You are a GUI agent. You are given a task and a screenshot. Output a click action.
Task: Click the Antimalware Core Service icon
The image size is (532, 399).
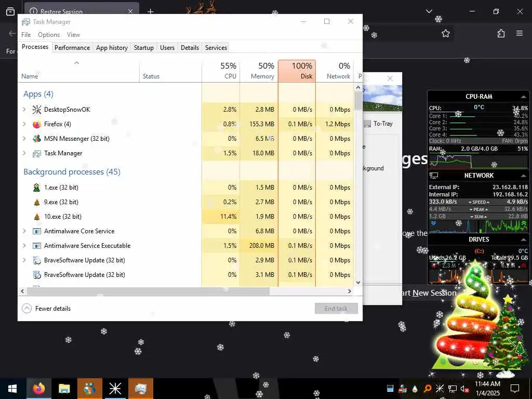coord(37,231)
